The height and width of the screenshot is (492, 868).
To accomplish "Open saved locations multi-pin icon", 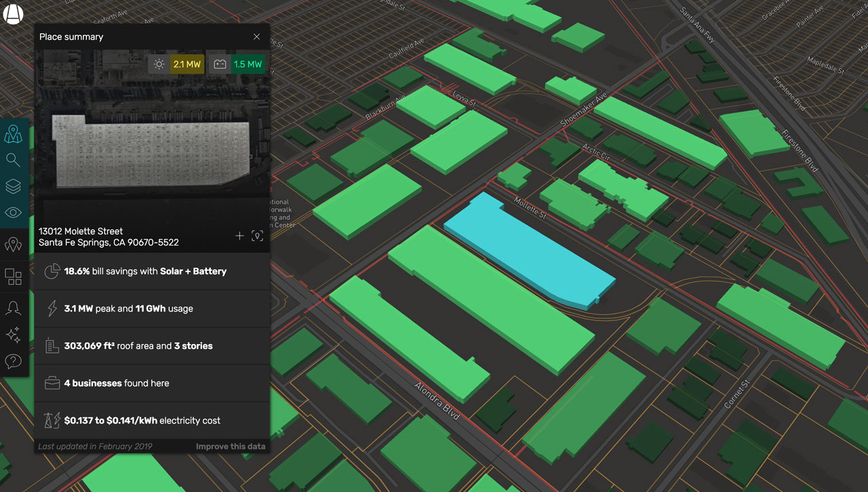I will pyautogui.click(x=13, y=245).
